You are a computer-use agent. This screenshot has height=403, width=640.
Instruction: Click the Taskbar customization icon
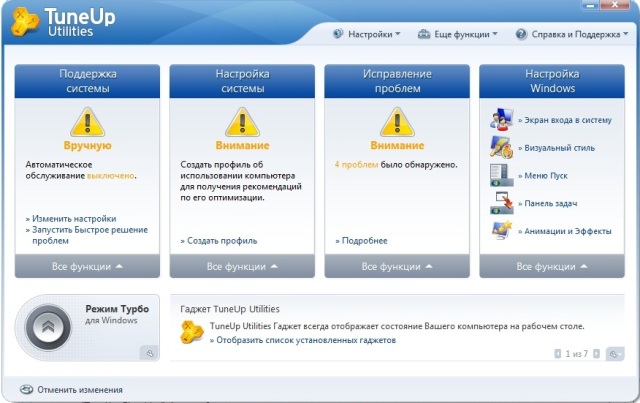pos(501,203)
